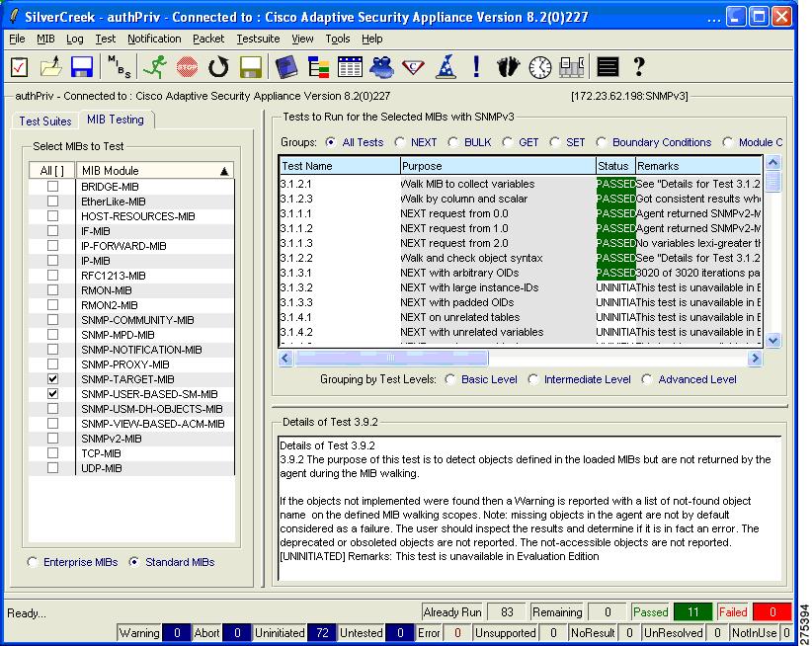This screenshot has width=812, height=646.
Task: Click the question mark help icon
Action: pos(639,67)
